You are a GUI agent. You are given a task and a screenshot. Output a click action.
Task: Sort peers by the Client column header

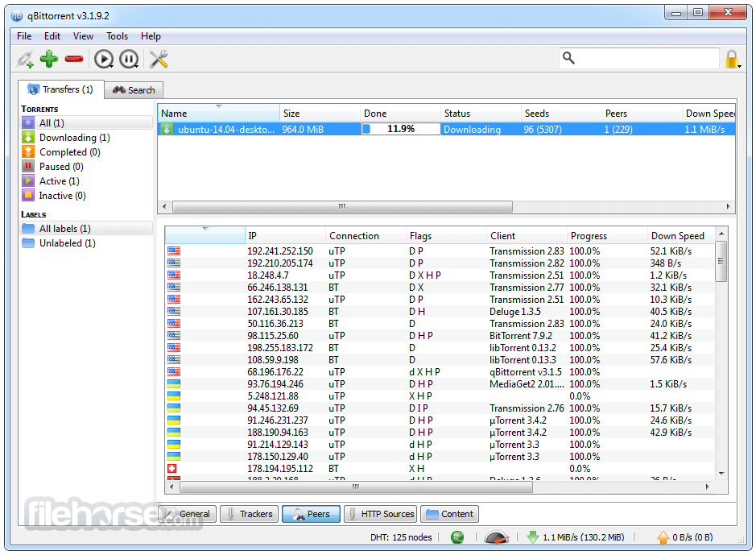[x=527, y=236]
